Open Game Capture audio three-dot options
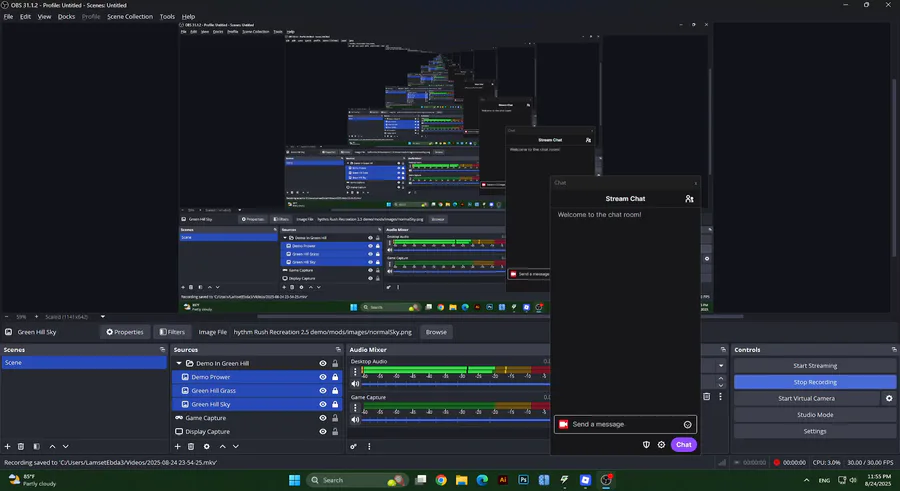Viewport: 900px width, 491px height. pyautogui.click(x=355, y=408)
